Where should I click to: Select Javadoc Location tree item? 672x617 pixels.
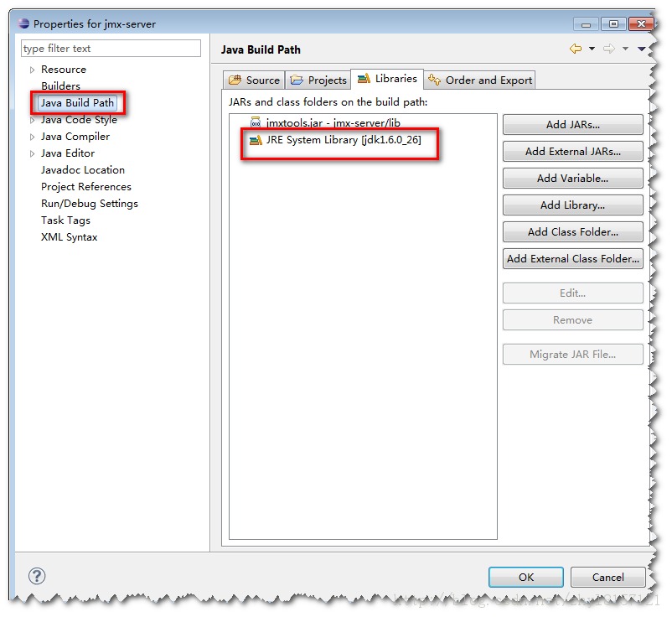pyautogui.click(x=83, y=170)
